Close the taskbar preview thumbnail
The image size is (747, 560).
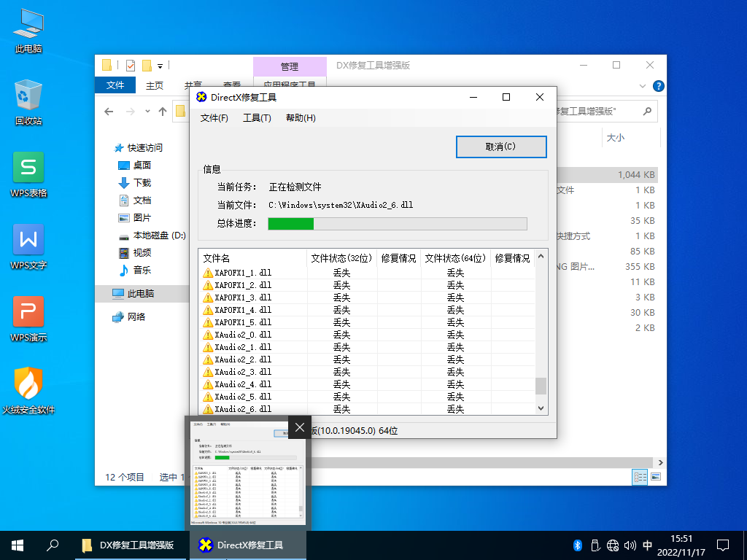300,427
